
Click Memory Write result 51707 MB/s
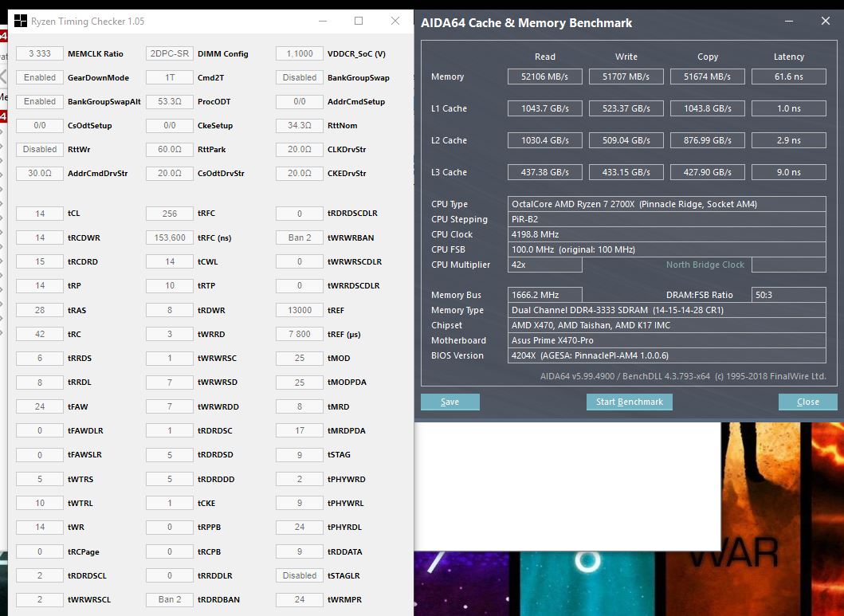(626, 77)
